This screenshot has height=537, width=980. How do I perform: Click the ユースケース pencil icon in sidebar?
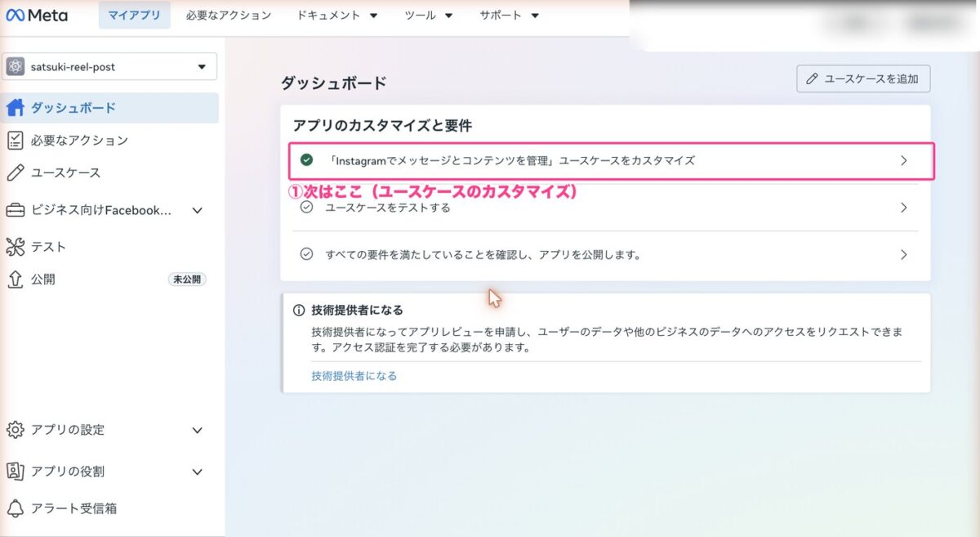tap(15, 173)
